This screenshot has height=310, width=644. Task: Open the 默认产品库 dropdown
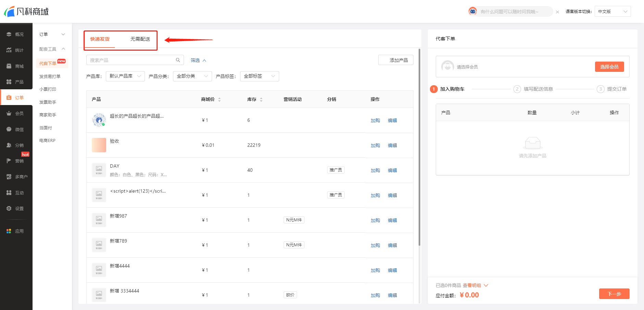tap(125, 76)
